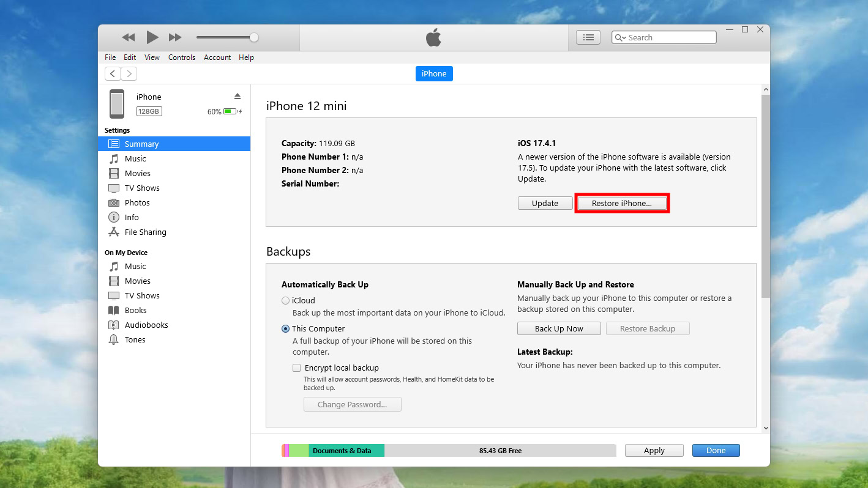Image resolution: width=868 pixels, height=488 pixels.
Task: Navigate back with the left arrow
Action: click(x=113, y=74)
